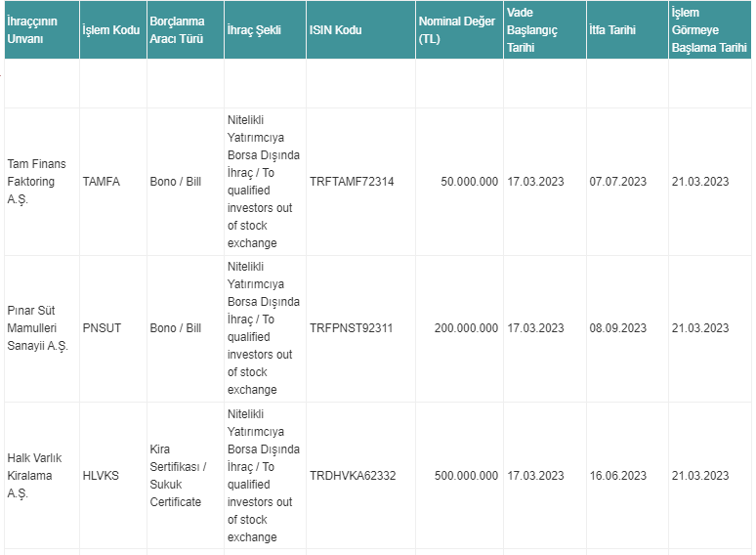Select 17.03.2023 start date in the PNSUT row
The image size is (756, 555).
[x=535, y=328]
